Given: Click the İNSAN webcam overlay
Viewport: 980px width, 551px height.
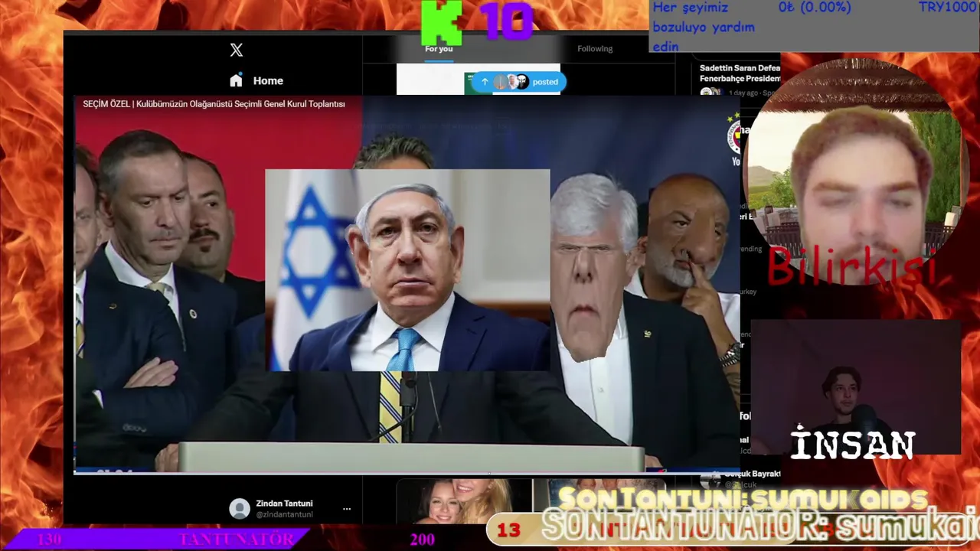Looking at the screenshot, I should click(x=855, y=387).
